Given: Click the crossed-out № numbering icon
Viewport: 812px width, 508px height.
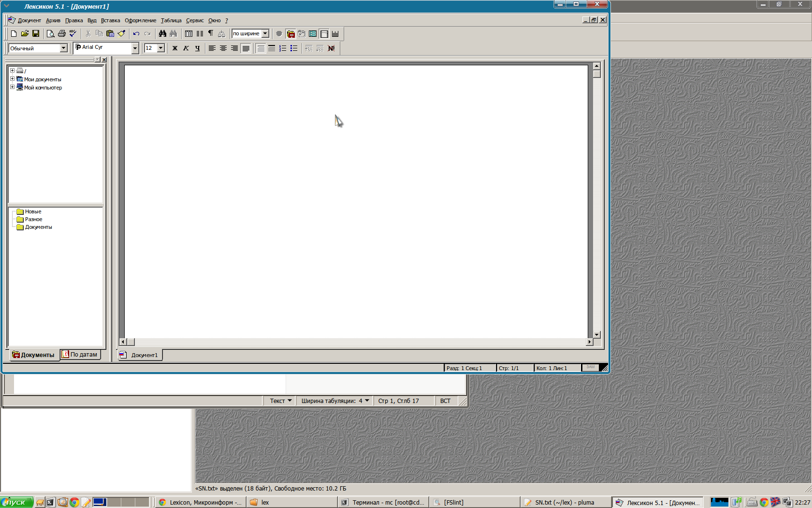Looking at the screenshot, I should [x=331, y=48].
